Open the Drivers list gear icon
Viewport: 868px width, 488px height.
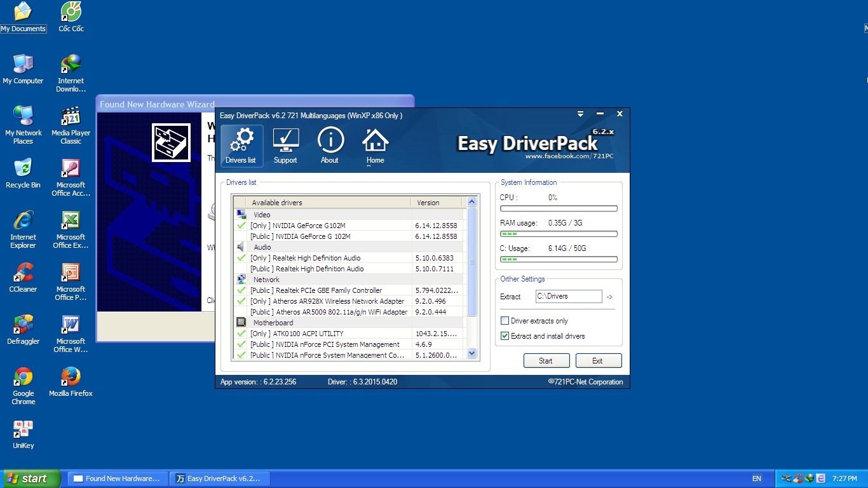tap(241, 139)
